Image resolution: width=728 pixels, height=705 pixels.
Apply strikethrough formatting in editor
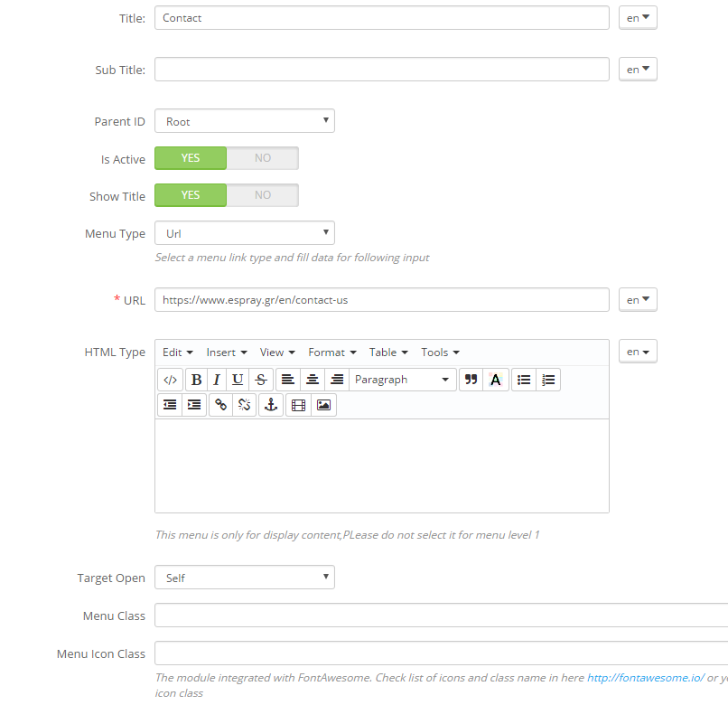point(261,380)
